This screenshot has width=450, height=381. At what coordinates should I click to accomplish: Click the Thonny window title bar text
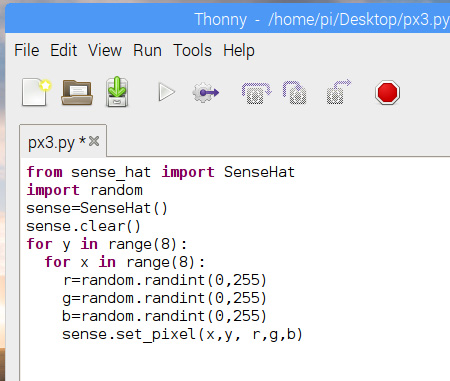coord(322,19)
